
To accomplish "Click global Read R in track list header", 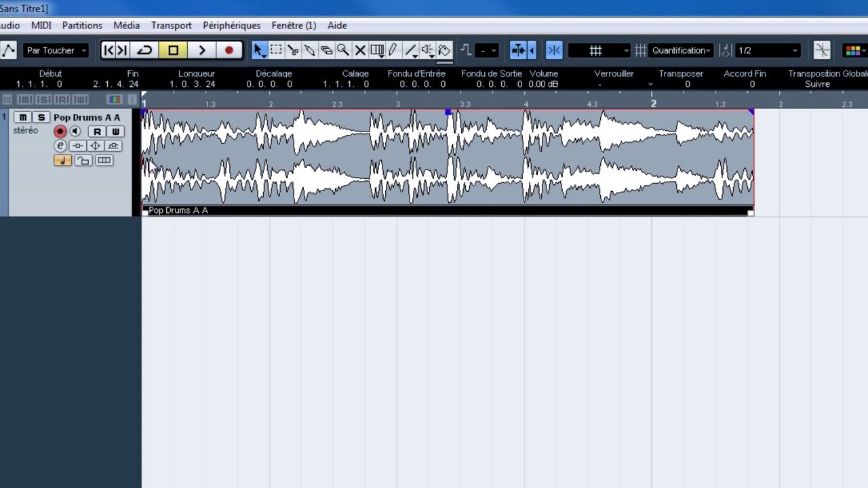I will point(62,100).
